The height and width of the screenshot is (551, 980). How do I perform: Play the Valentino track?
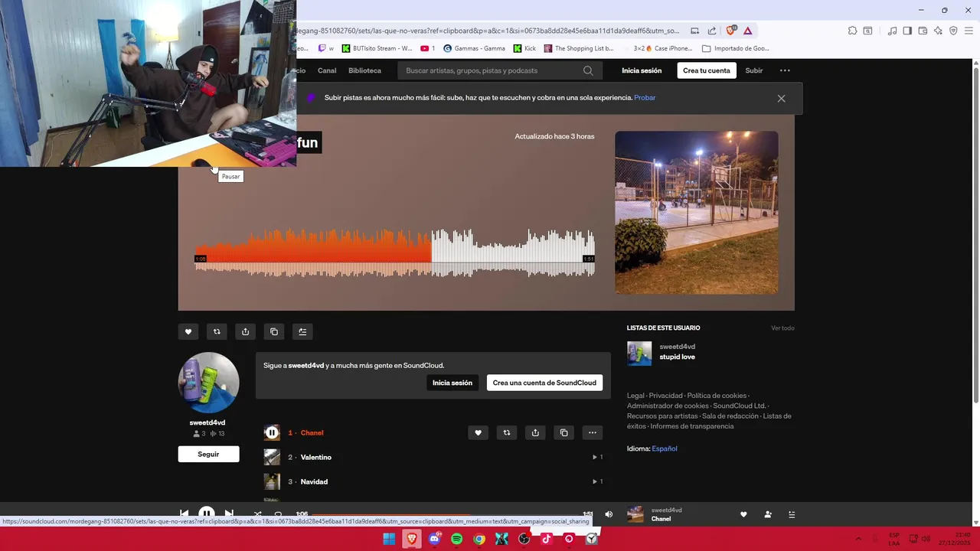pos(272,457)
